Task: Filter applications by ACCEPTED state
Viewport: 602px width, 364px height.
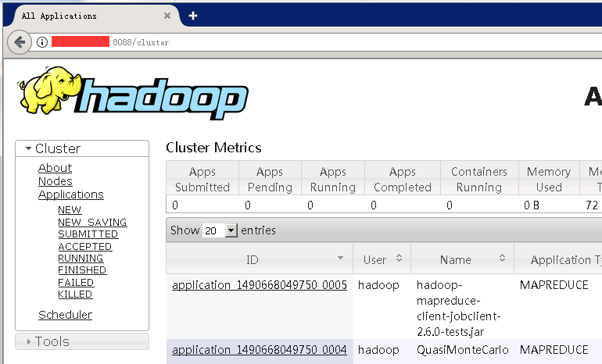Action: point(85,246)
